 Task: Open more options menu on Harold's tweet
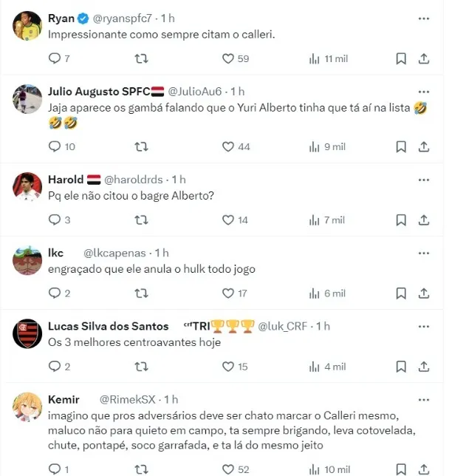click(x=424, y=180)
